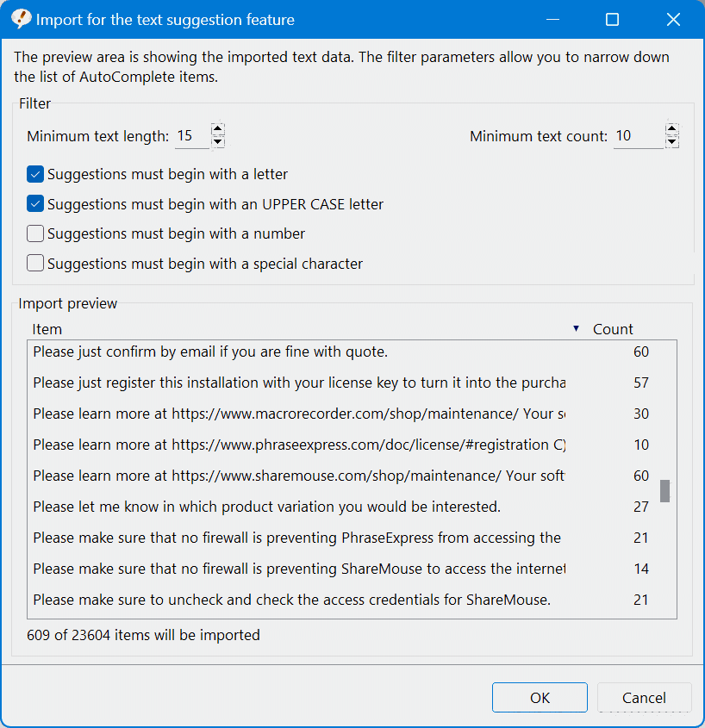This screenshot has height=728, width=705.
Task: Disable 'Suggestions must begin with an UPPER CASE letter'
Action: pyautogui.click(x=34, y=203)
